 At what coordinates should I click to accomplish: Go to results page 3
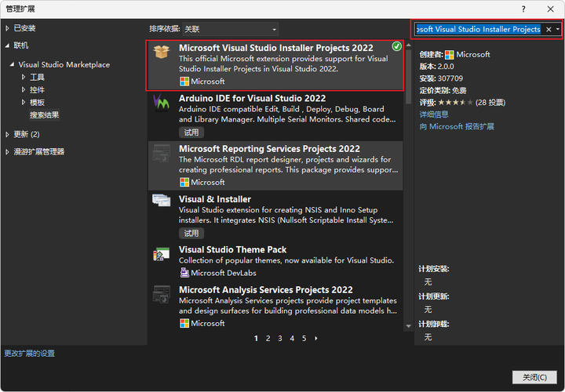(x=280, y=339)
